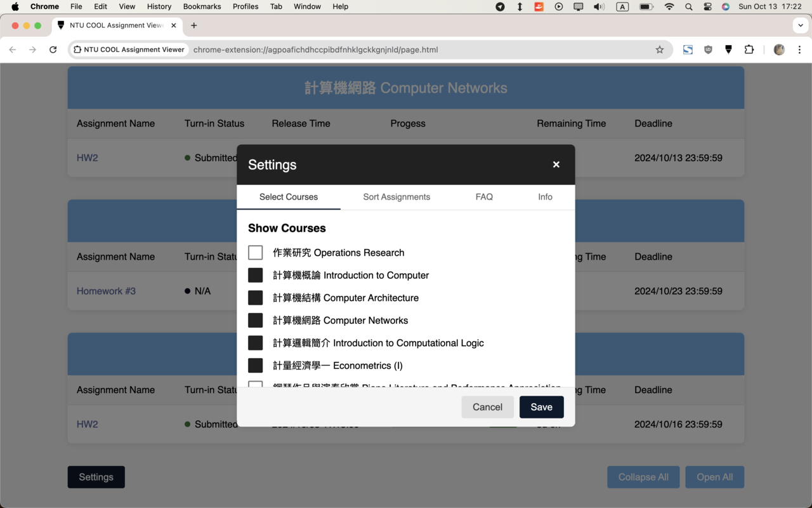Image resolution: width=812 pixels, height=508 pixels.
Task: Reload the page with the refresh icon
Action: tap(53, 49)
